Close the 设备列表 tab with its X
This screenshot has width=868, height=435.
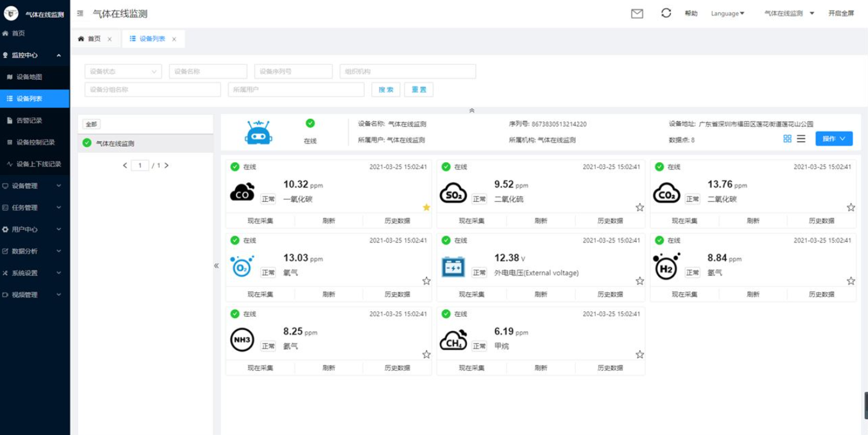(x=174, y=39)
